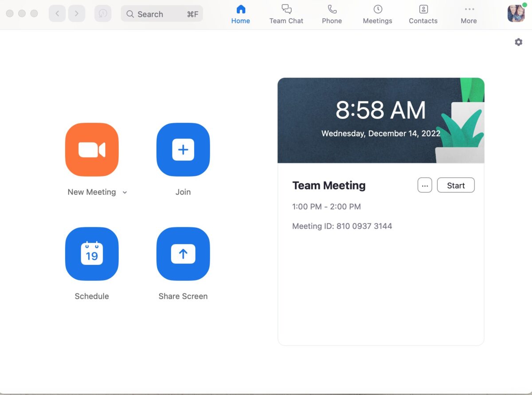Go to the Contacts tab
The height and width of the screenshot is (395, 532).
423,14
